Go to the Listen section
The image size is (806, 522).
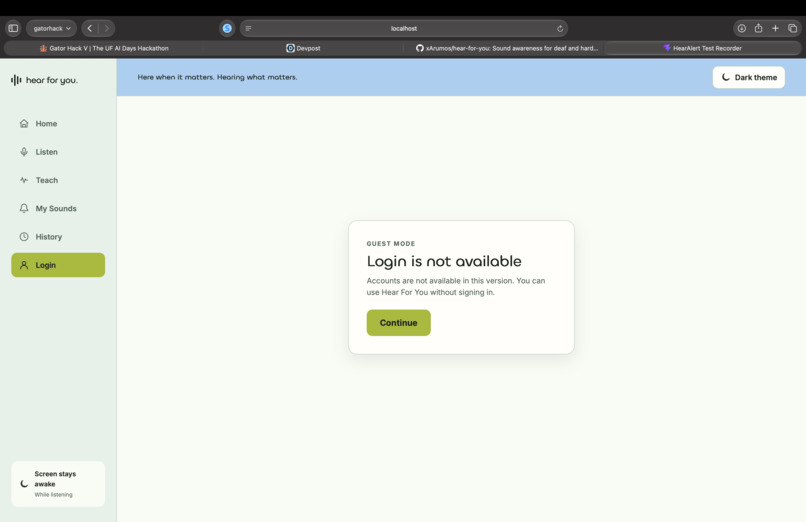tap(58, 152)
